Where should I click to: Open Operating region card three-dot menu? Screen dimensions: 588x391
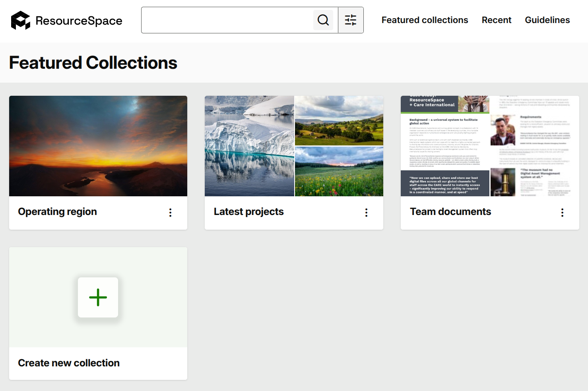170,213
